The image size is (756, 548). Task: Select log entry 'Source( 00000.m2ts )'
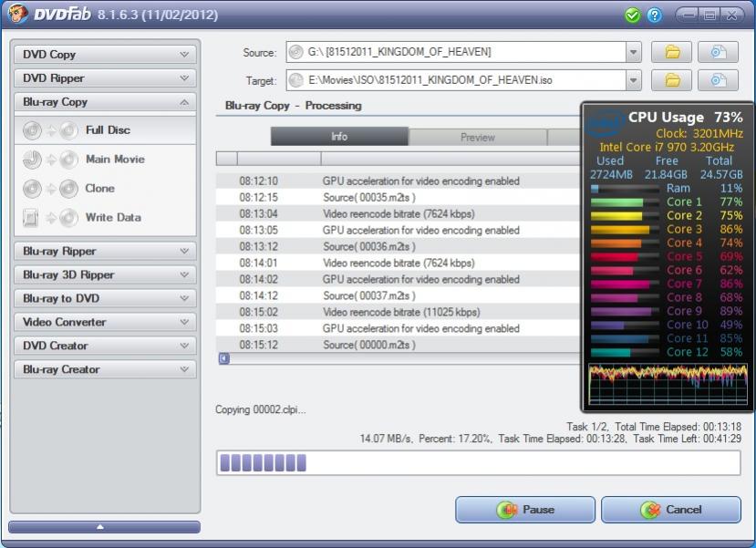click(399, 345)
